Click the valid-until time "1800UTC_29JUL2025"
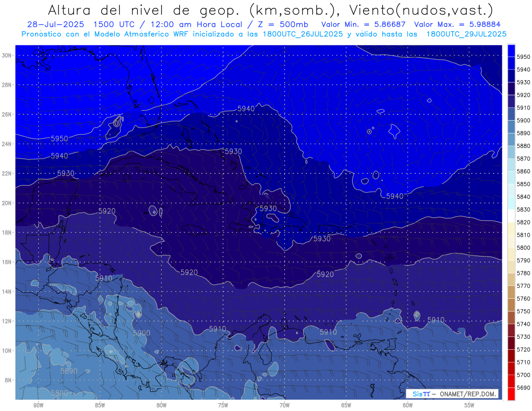The height and width of the screenshot is (411, 532). (x=466, y=34)
